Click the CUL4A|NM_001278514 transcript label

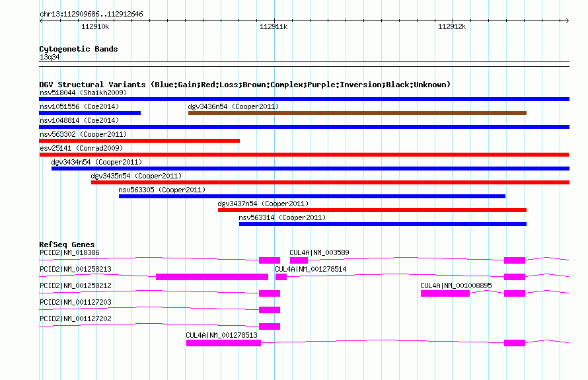311,270
